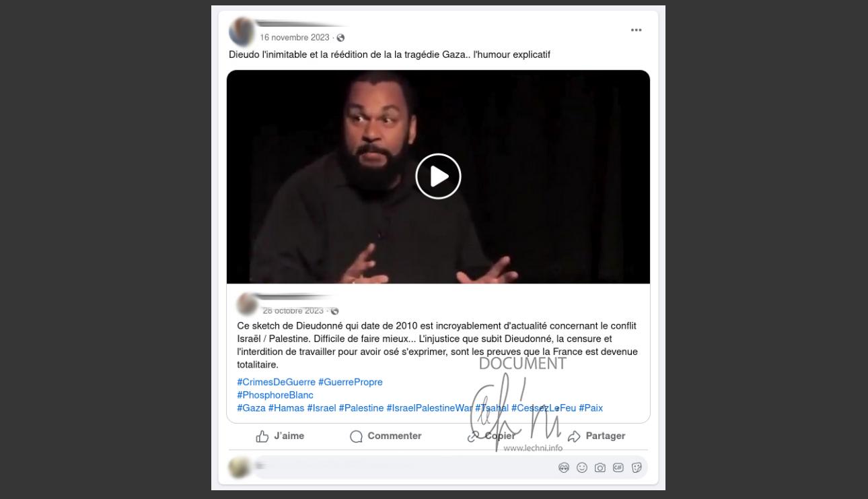Viewport: 868px width, 499px height.
Task: Open the #Paix hashtag
Action: click(591, 408)
